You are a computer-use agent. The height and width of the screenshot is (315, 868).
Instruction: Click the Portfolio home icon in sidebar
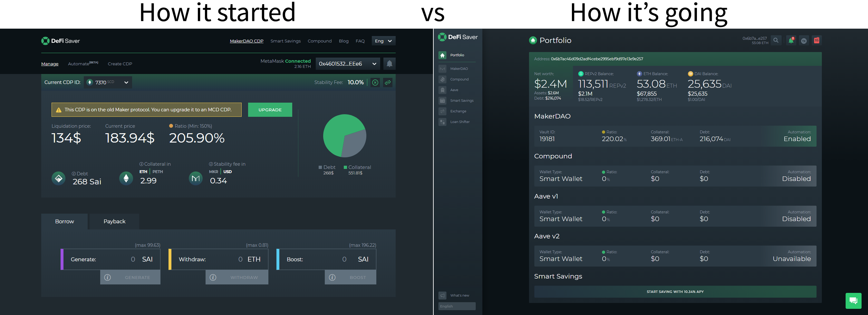pyautogui.click(x=442, y=55)
